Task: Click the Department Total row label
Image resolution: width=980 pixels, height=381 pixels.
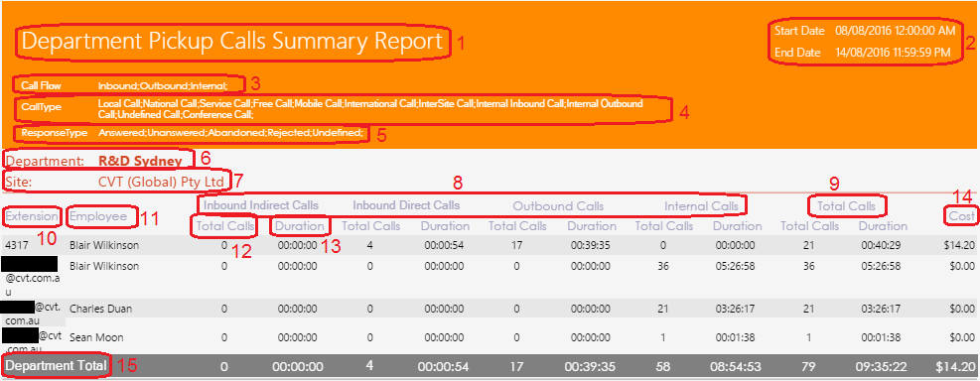Action: (x=57, y=366)
